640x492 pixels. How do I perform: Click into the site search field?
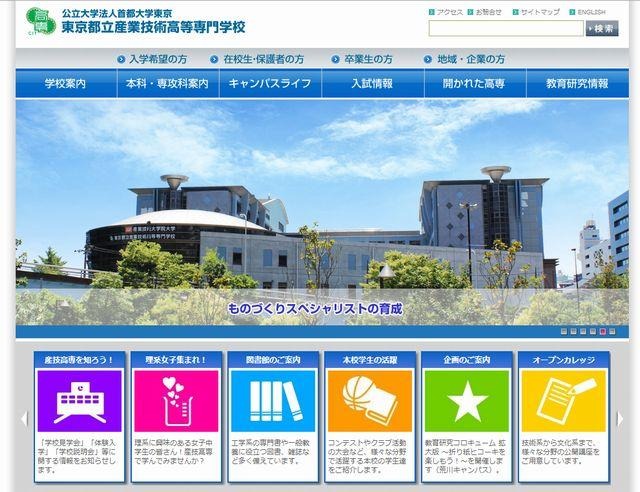click(506, 28)
